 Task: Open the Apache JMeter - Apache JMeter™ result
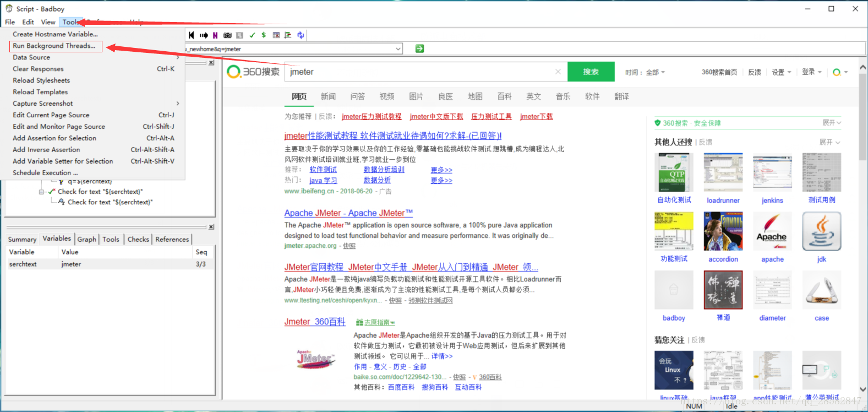coord(348,213)
